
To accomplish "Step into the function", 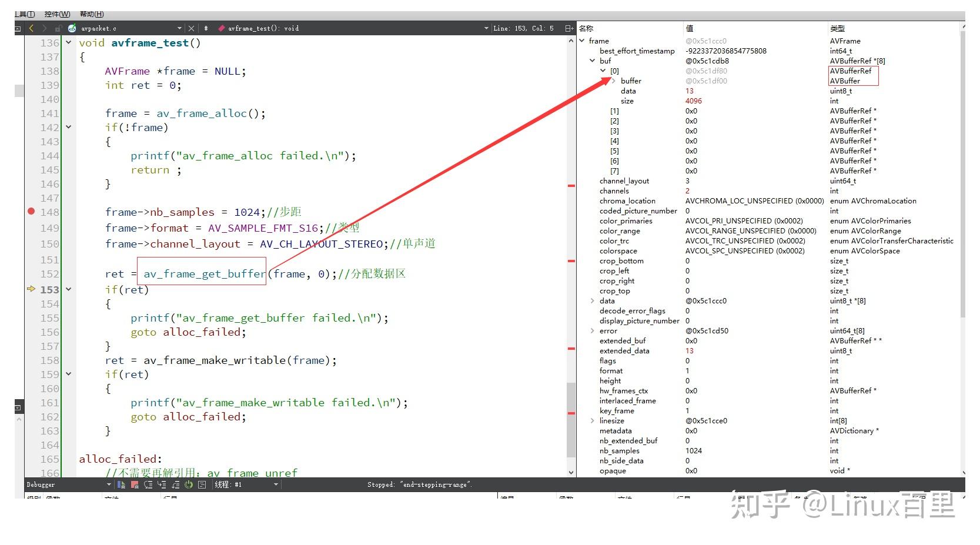I will coord(162,485).
